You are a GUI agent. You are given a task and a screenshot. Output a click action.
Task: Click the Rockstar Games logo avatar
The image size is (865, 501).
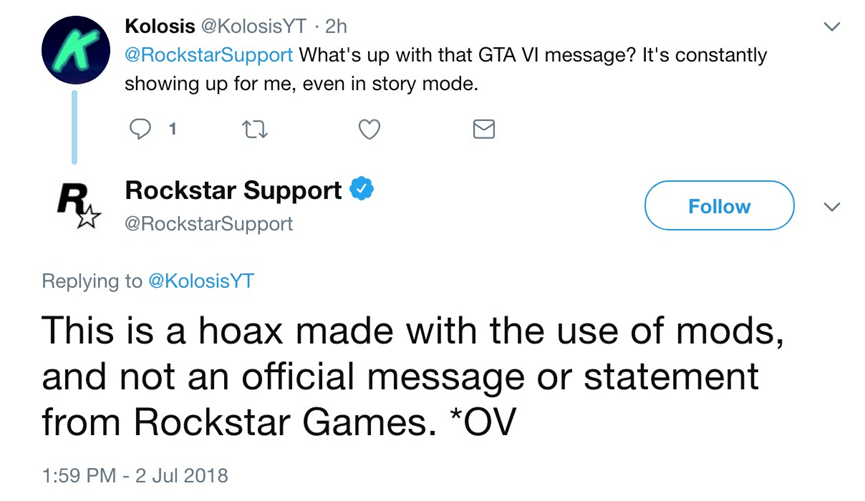[73, 207]
